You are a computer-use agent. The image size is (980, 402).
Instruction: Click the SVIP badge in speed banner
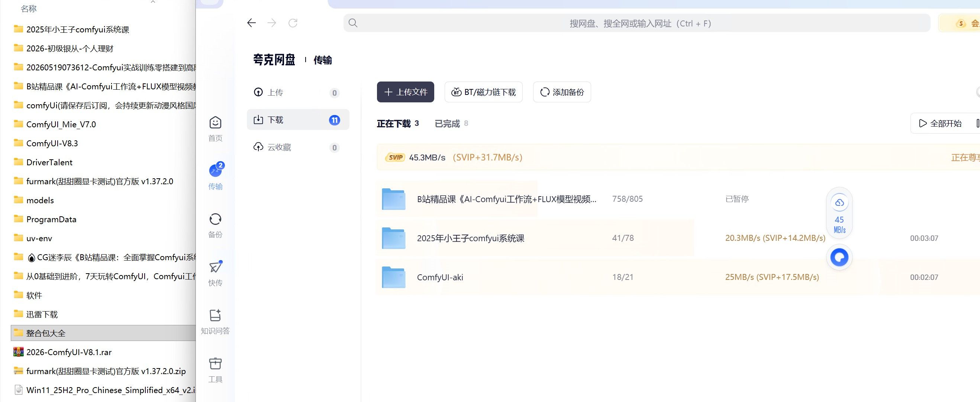pyautogui.click(x=395, y=157)
